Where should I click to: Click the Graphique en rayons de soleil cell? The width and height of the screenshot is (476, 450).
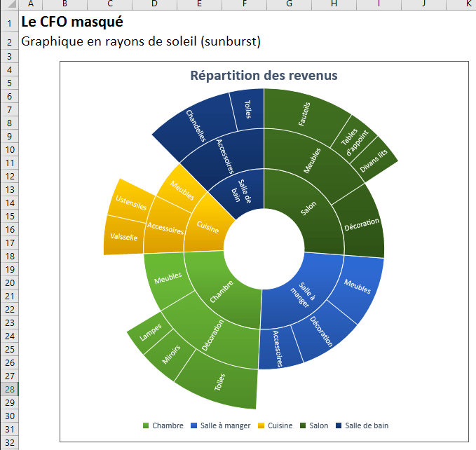coord(140,41)
